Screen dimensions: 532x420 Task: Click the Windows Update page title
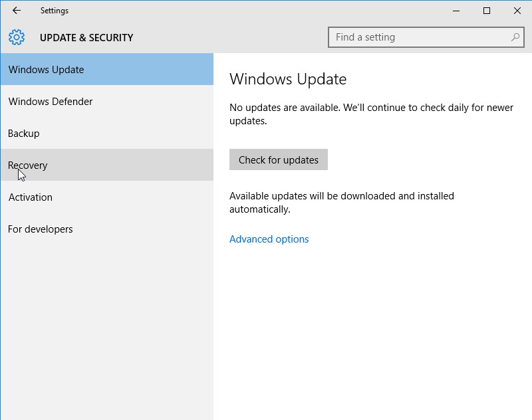(288, 79)
